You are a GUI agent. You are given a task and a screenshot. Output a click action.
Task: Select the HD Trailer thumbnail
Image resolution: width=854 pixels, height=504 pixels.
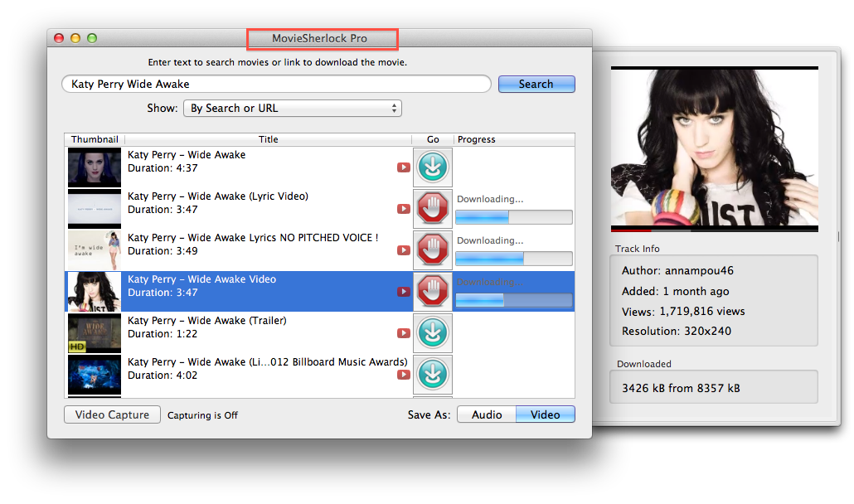(95, 332)
